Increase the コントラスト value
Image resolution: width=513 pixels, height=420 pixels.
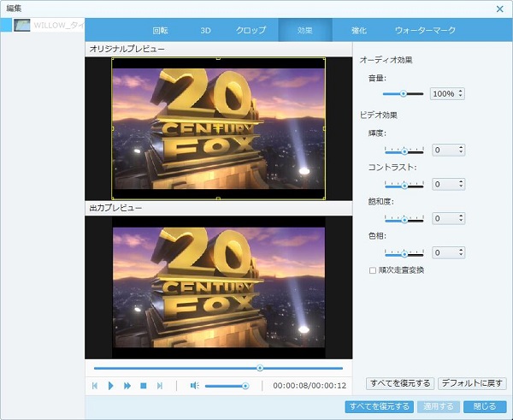(461, 182)
